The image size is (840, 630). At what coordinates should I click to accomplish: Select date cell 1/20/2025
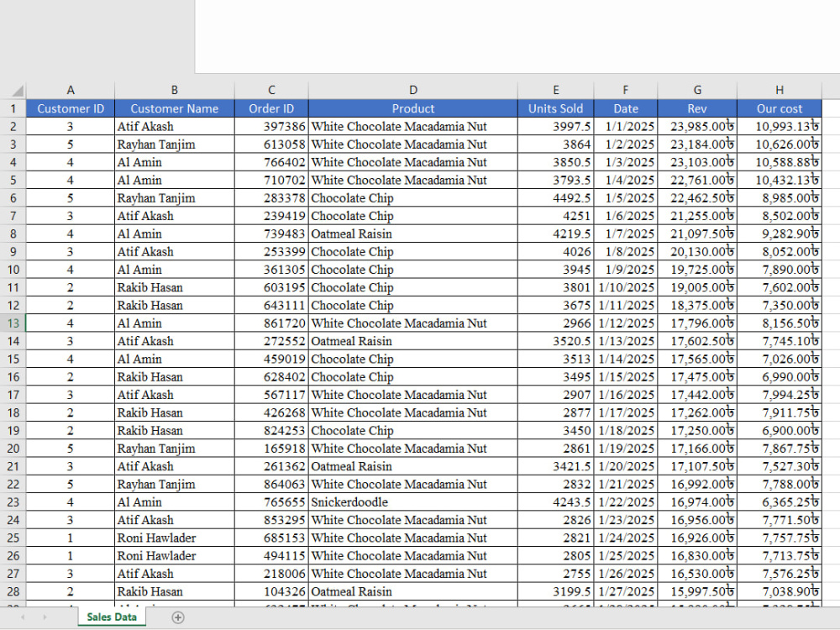(x=625, y=466)
